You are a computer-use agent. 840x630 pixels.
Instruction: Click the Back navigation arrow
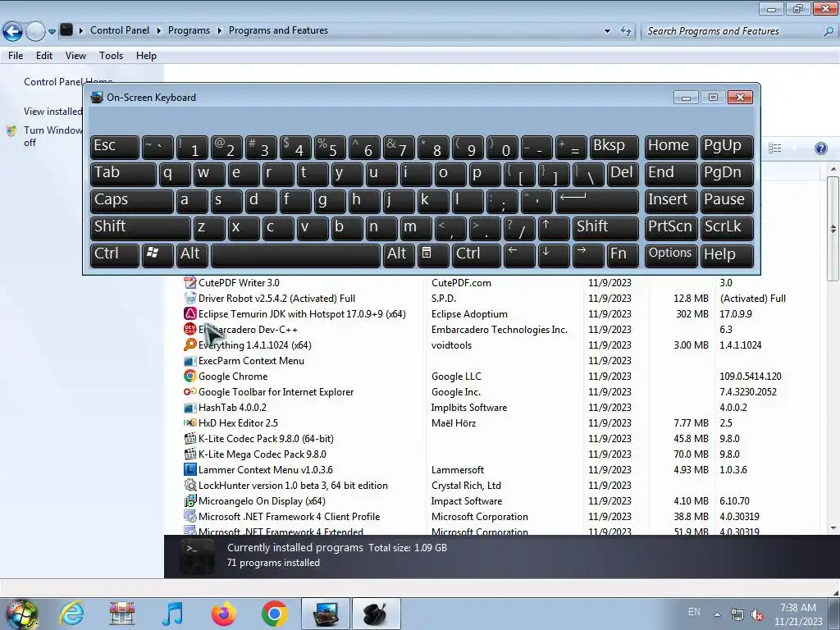(x=13, y=31)
